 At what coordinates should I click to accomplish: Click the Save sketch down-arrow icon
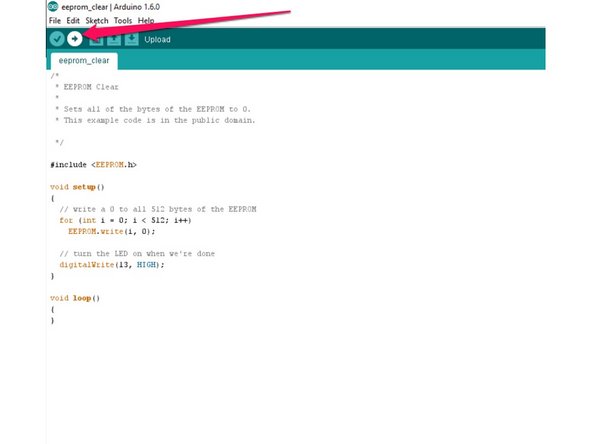[131, 39]
